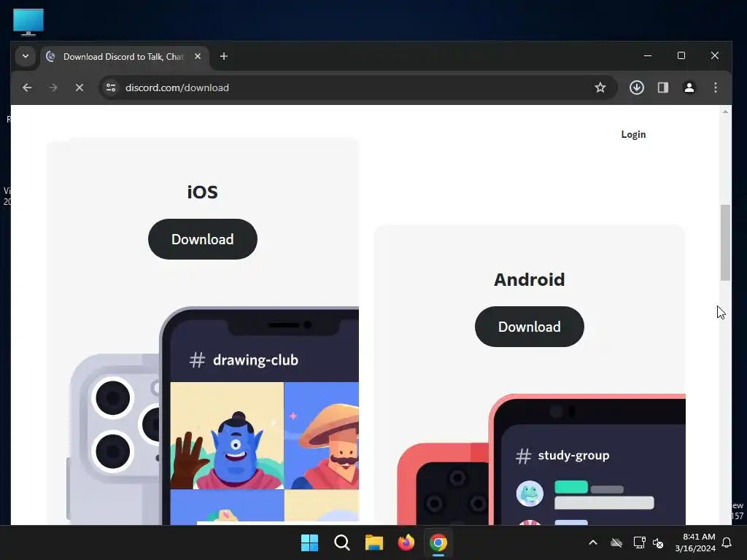Click the iOS heading text
This screenshot has height=560, width=747.
203,192
